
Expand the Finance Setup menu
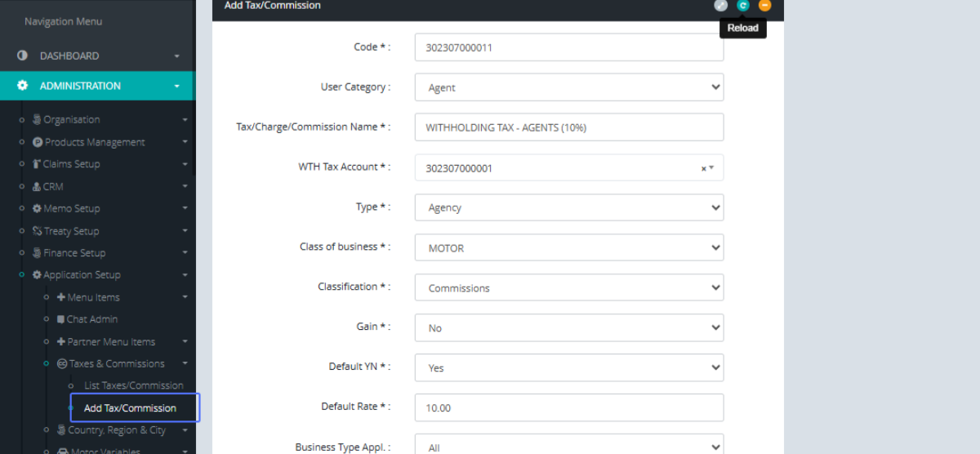74,253
